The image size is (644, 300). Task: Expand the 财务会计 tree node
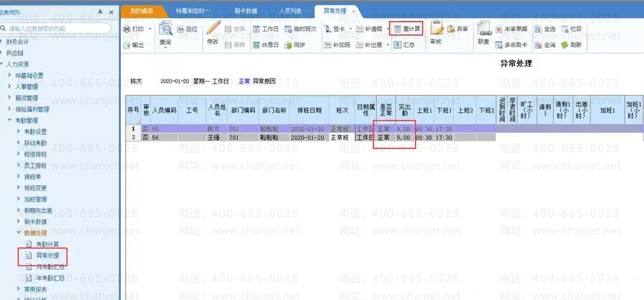click(x=2, y=42)
